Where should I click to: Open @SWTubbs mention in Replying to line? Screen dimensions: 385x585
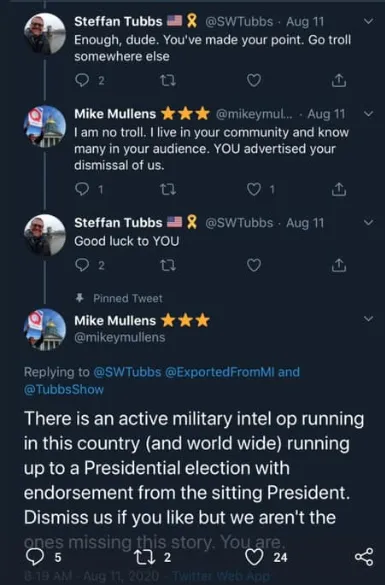(x=127, y=372)
